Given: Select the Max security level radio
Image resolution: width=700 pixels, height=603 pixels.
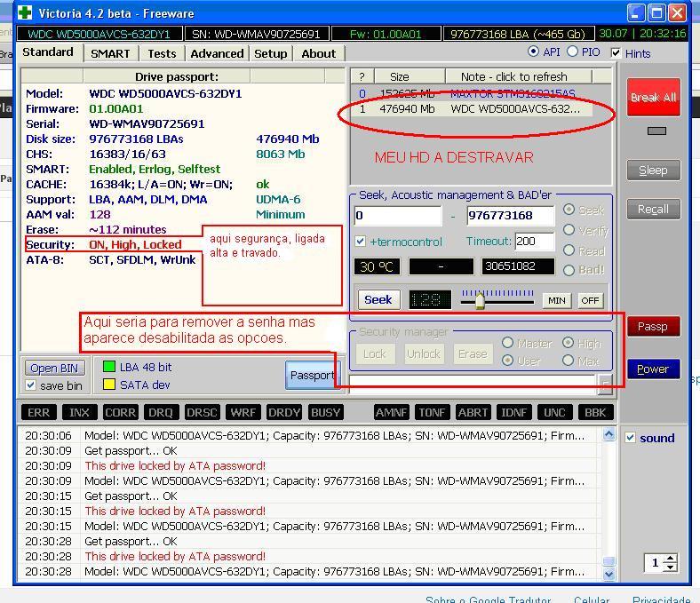Looking at the screenshot, I should point(568,361).
